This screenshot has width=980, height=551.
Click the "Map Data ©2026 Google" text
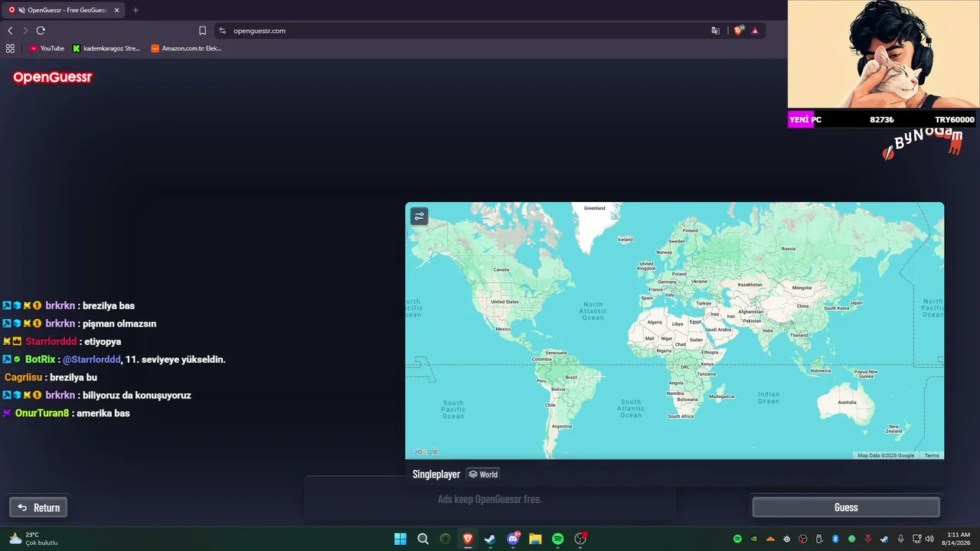886,455
